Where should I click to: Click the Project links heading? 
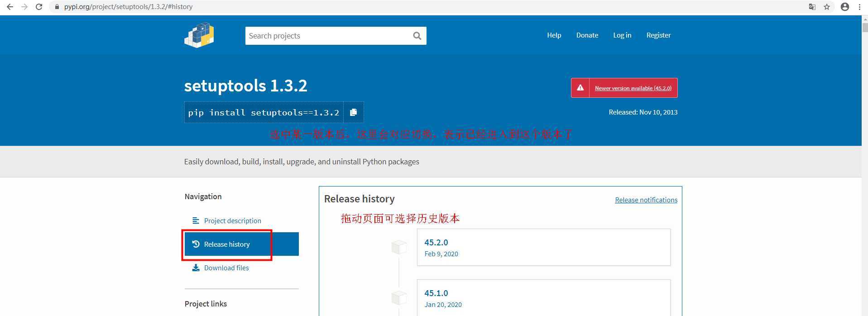[x=206, y=304]
